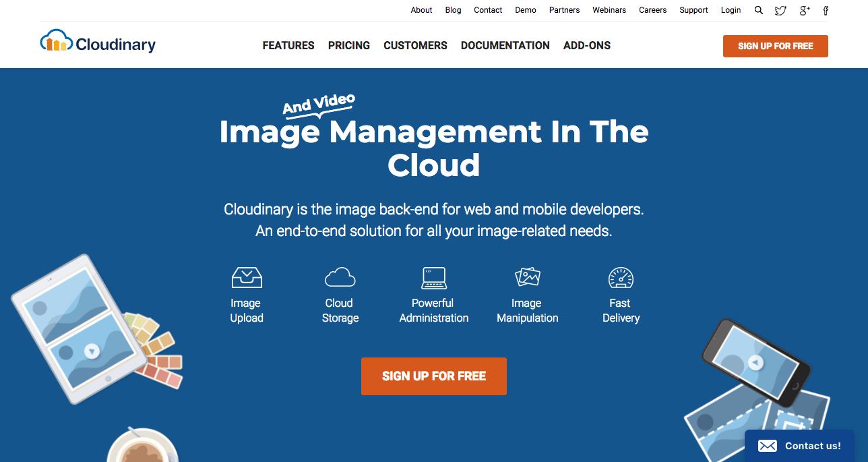868x462 pixels.
Task: Open the Blog link
Action: (x=453, y=10)
